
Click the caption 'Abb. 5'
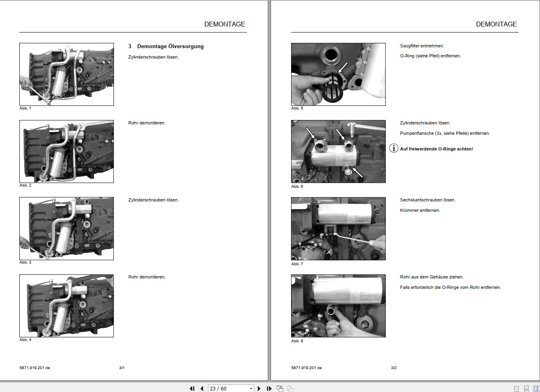coord(297,108)
